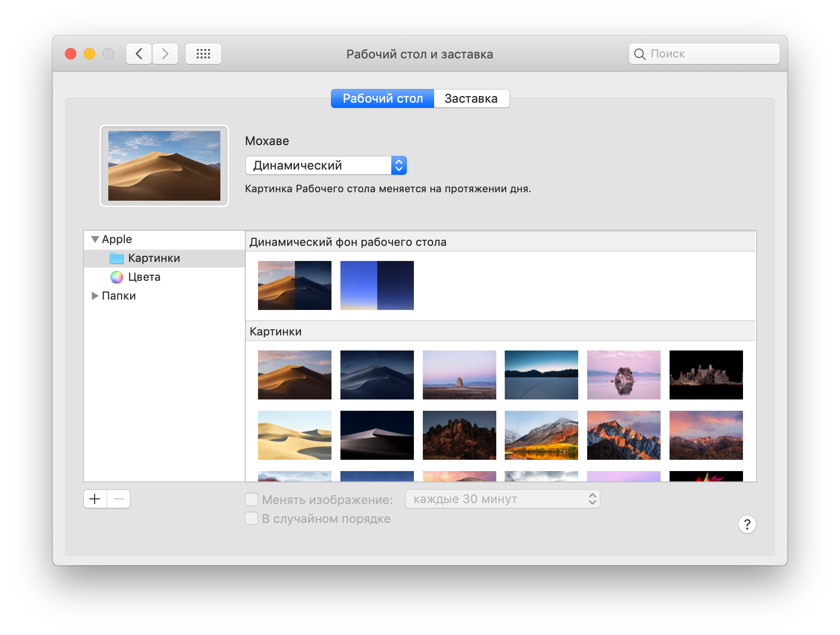Switch to the Заставка tab
This screenshot has width=840, height=635.
click(471, 98)
